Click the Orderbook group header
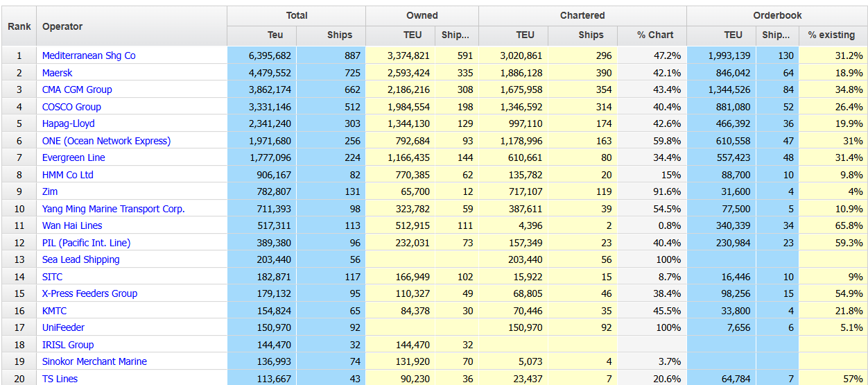Viewport: 868px width, 385px height. click(x=777, y=16)
